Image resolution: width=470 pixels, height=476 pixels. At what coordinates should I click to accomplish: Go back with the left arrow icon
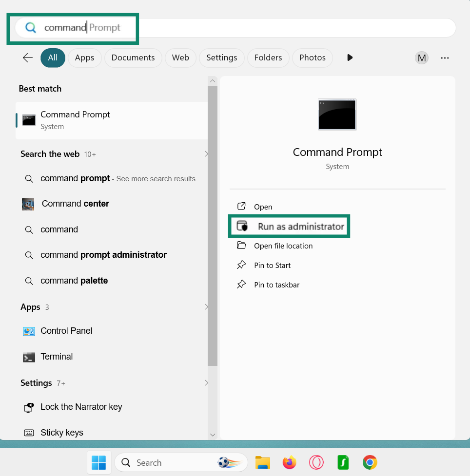(28, 57)
